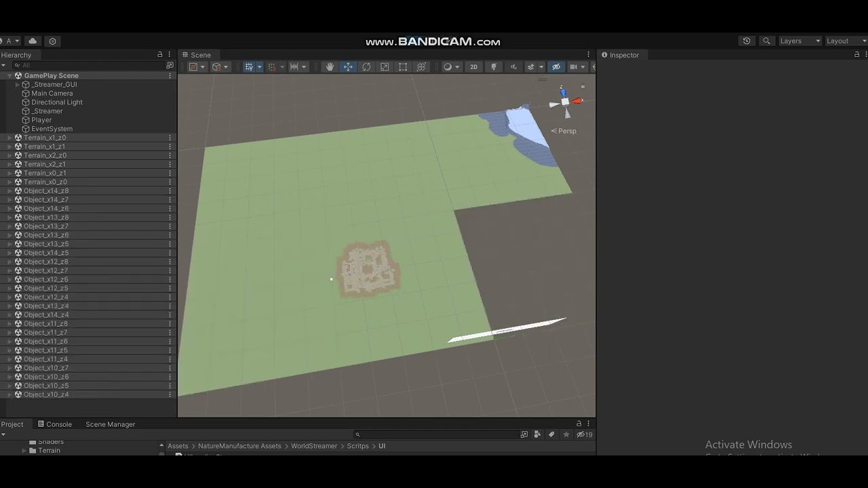This screenshot has width=868, height=488.
Task: Expand the Terrain_x1_z1 scene
Action: click(9, 146)
